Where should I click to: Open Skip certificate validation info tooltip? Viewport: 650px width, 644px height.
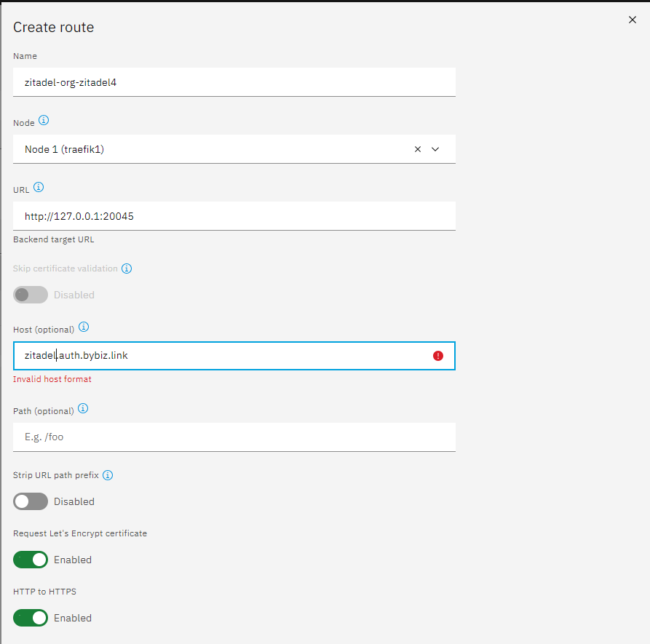coord(127,269)
